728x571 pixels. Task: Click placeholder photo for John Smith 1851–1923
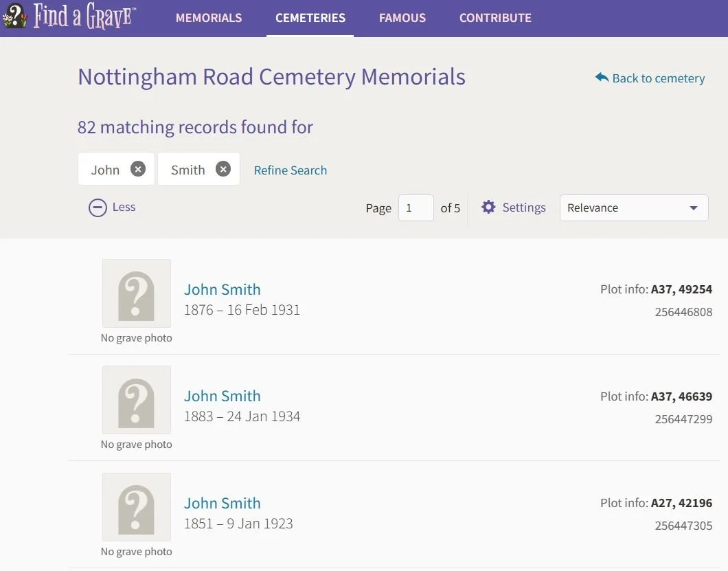pos(137,507)
